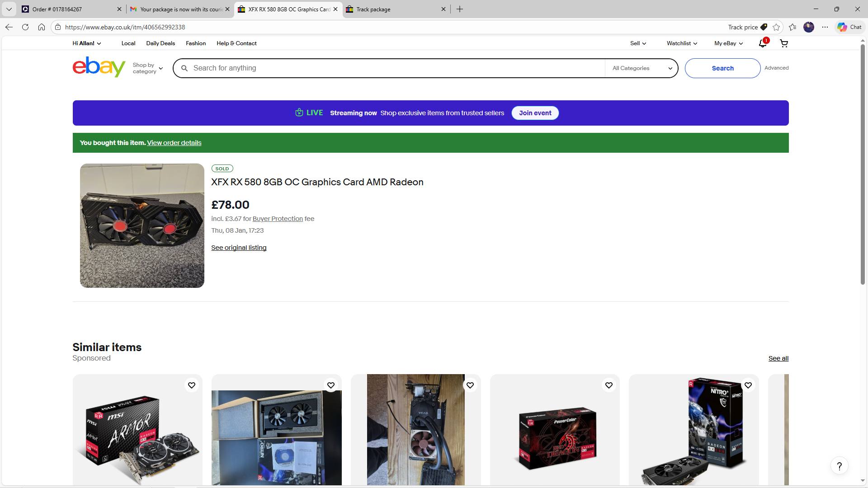Add MSI Armor card to watchlist heart
This screenshot has height=488, width=868.
[192, 385]
